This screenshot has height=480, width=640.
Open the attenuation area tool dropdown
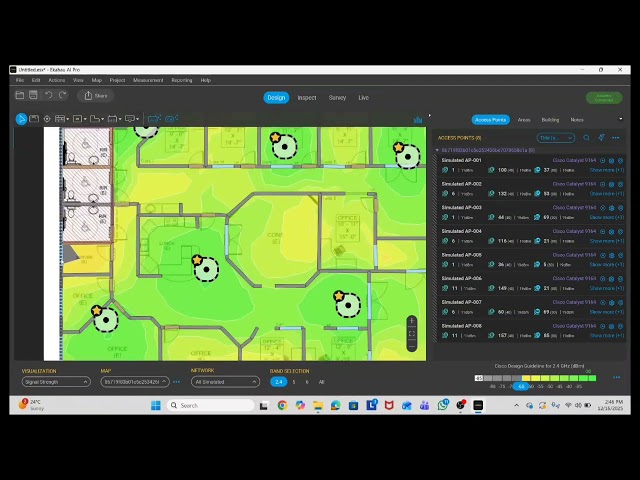pos(85,119)
